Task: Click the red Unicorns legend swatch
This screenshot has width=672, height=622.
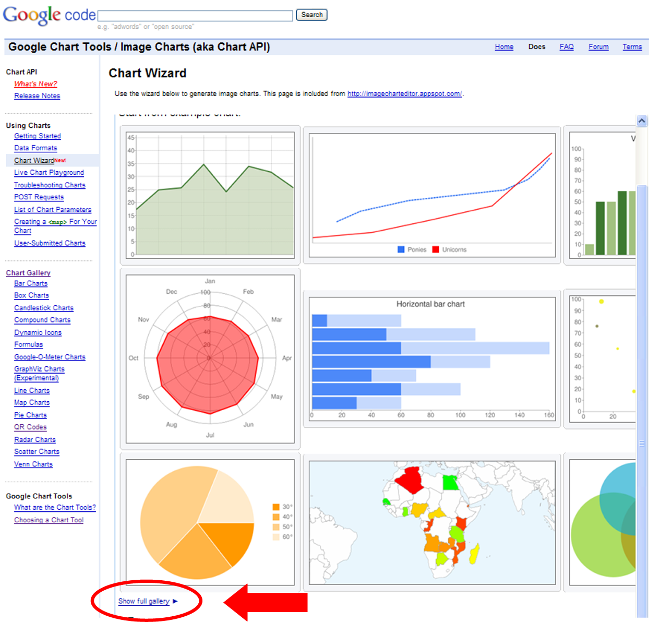Action: [436, 249]
